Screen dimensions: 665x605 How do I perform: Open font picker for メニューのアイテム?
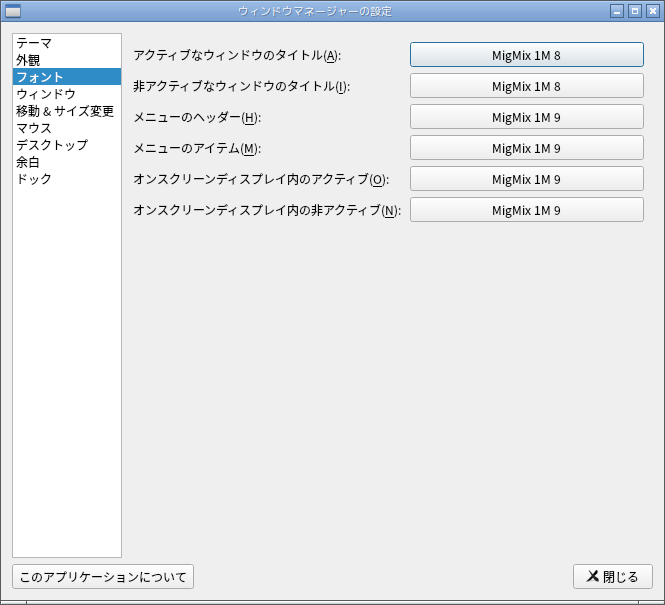coord(527,148)
